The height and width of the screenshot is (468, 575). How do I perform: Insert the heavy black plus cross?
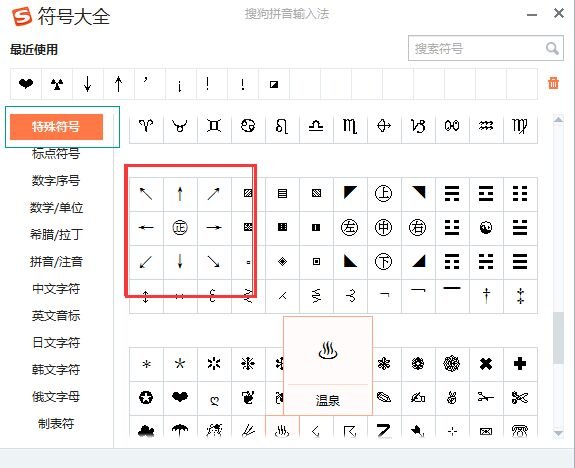coord(520,364)
